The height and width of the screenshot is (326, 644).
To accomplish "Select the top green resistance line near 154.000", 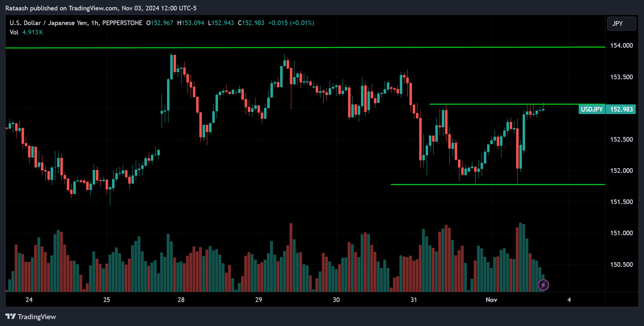I will [x=305, y=47].
